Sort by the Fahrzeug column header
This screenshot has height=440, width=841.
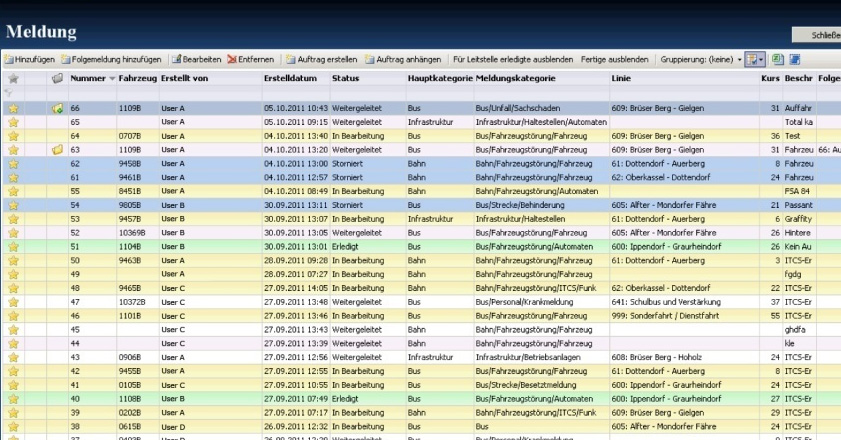point(137,78)
